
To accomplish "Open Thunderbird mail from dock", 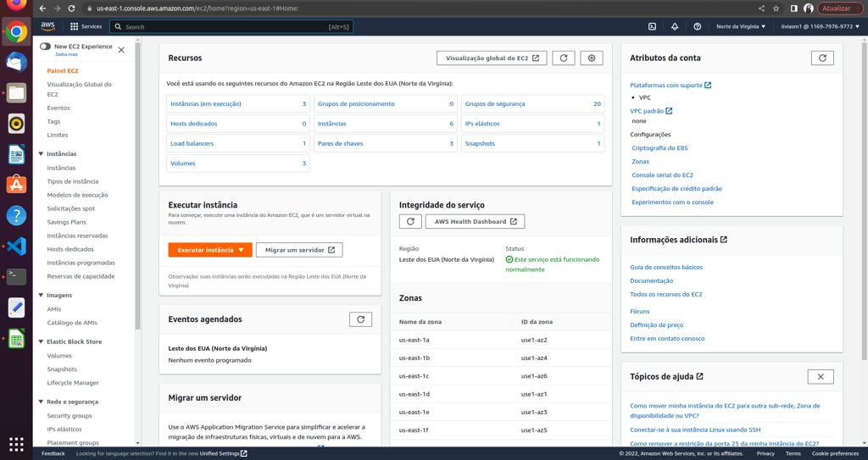I will click(x=16, y=62).
